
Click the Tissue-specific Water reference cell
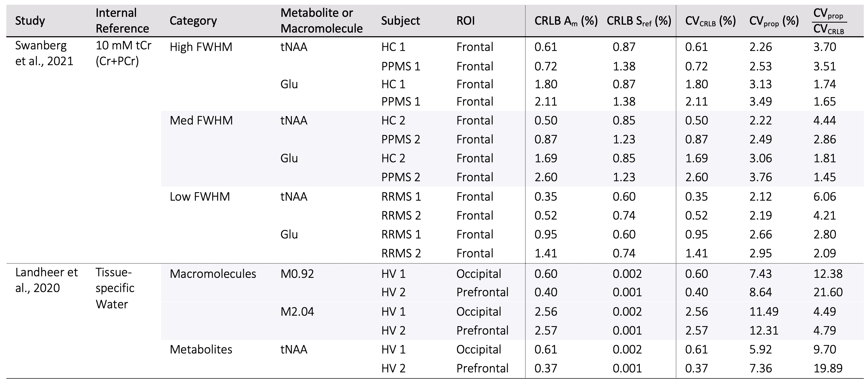pyautogui.click(x=115, y=288)
